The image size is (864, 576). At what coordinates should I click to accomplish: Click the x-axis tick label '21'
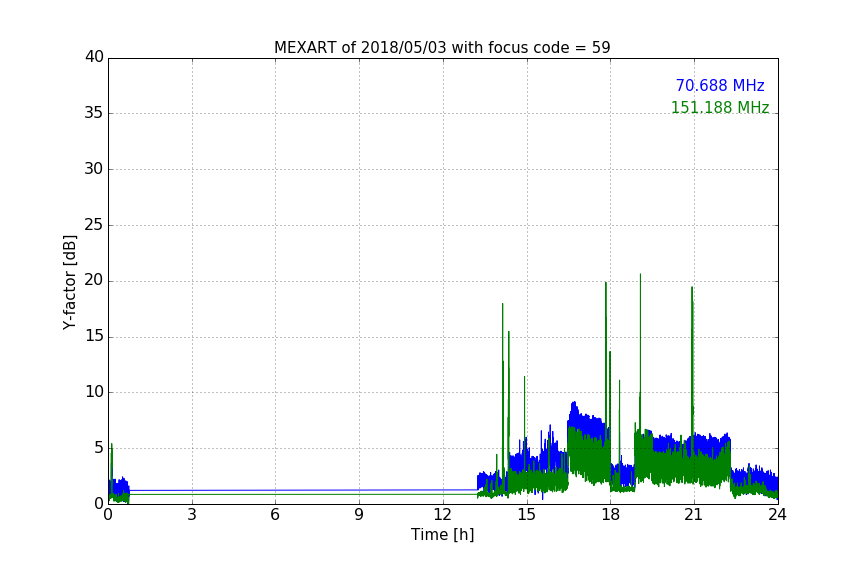point(694,515)
